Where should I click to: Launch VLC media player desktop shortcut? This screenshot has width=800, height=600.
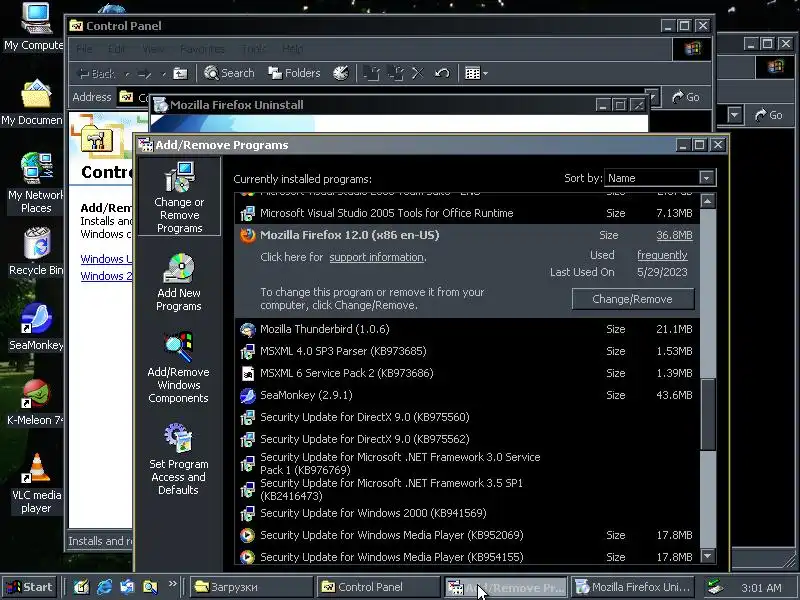[x=36, y=483]
